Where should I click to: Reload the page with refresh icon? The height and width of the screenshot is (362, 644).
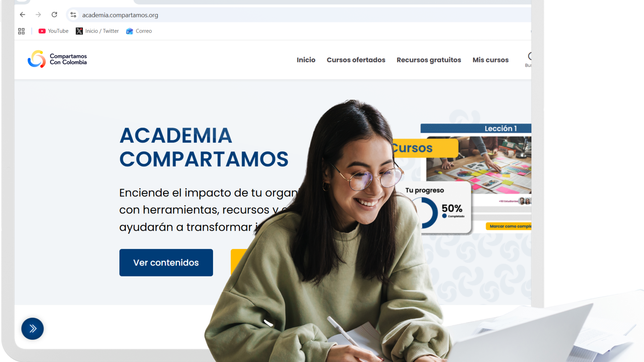tap(54, 15)
